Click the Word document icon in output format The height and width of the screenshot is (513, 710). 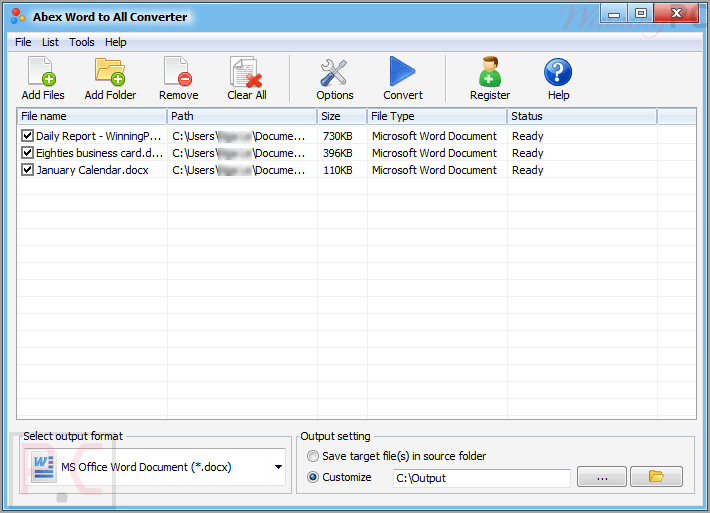coord(43,468)
